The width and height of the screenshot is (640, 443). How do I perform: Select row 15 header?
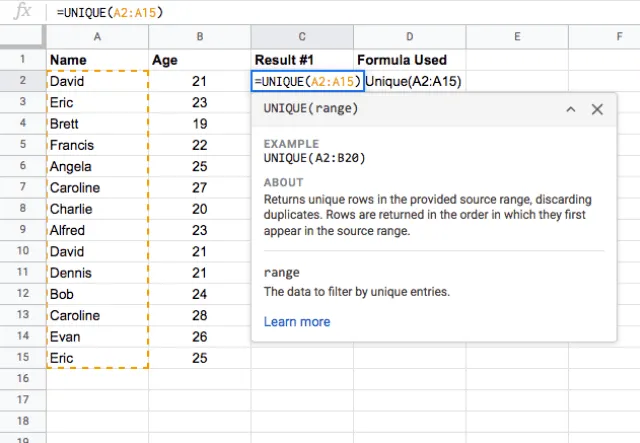pyautogui.click(x=22, y=357)
